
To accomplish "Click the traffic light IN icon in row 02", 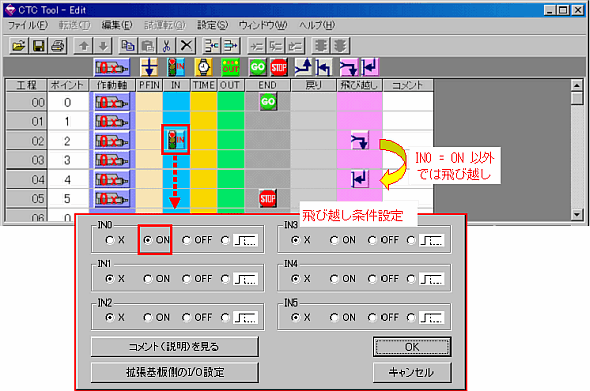I will point(176,140).
